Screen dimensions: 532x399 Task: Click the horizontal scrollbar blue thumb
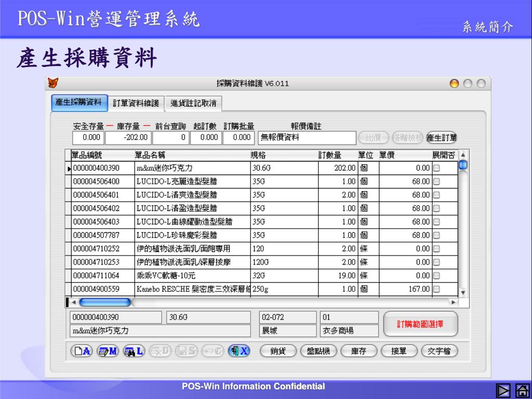pos(105,302)
